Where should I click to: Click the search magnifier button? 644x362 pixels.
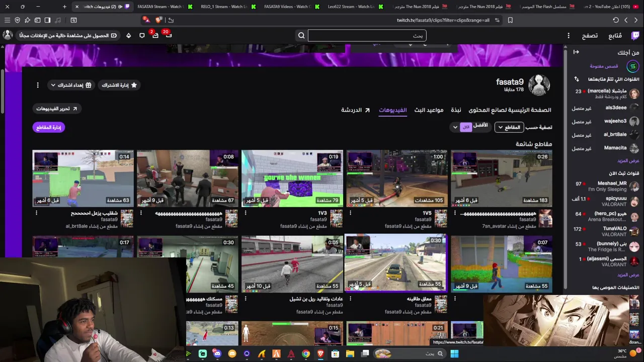pyautogui.click(x=301, y=35)
